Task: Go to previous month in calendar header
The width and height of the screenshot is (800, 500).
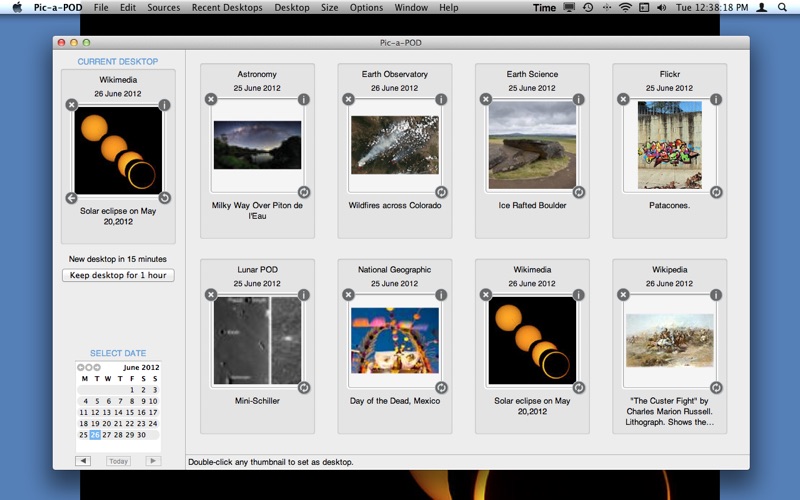Action: [81, 368]
